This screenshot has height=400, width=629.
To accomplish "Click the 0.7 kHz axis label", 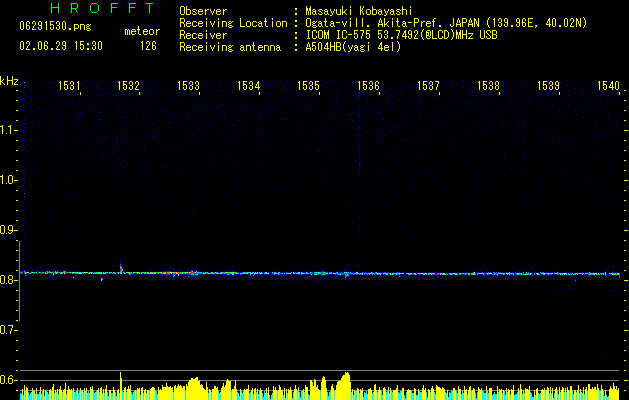I will click(x=9, y=330).
